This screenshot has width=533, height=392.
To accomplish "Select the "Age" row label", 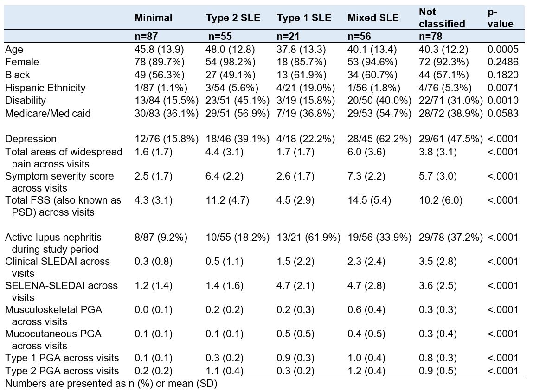I will pyautogui.click(x=13, y=49).
